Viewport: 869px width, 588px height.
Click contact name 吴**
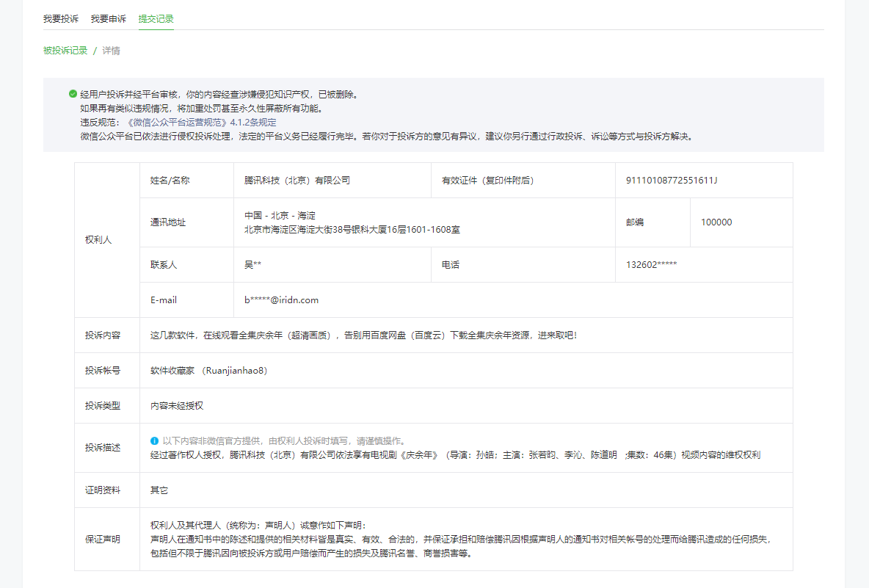(x=252, y=264)
